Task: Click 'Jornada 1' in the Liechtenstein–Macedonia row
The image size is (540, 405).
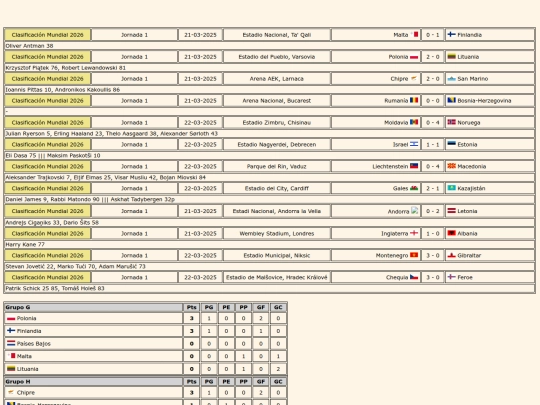Action: [134, 166]
